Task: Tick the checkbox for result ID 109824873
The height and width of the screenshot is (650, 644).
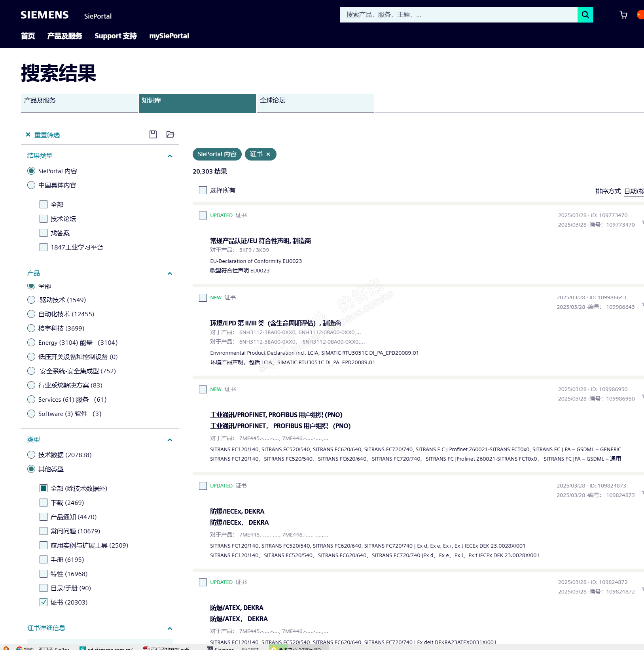Action: tap(203, 486)
